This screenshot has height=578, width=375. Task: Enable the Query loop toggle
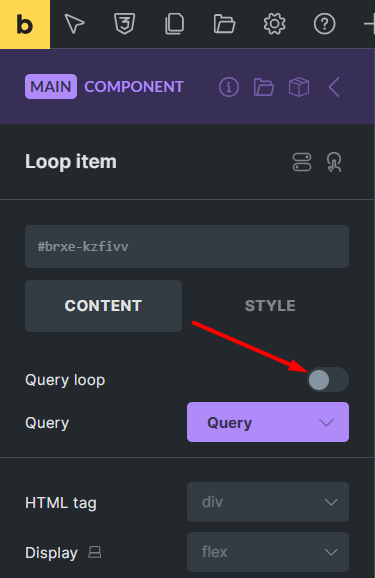tap(328, 380)
